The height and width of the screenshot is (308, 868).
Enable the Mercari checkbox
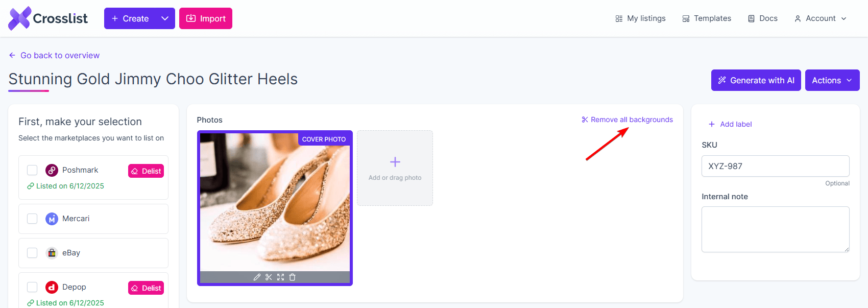tap(32, 219)
